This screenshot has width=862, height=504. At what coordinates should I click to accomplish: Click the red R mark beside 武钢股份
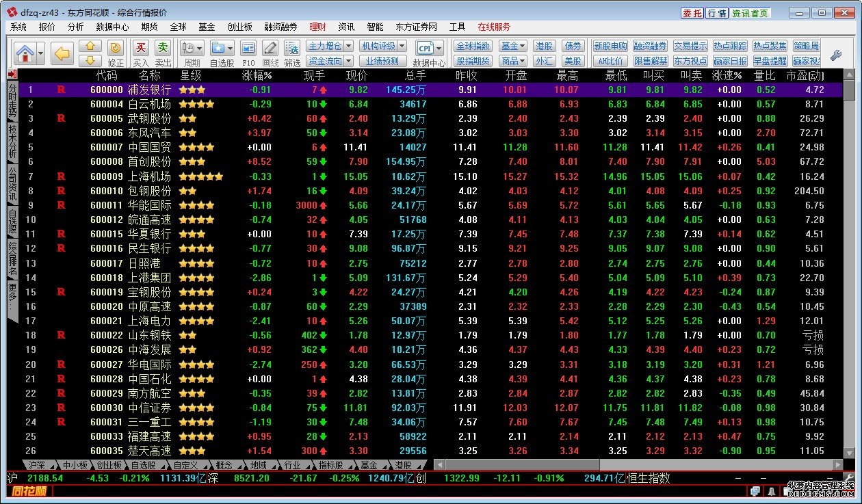[61, 118]
